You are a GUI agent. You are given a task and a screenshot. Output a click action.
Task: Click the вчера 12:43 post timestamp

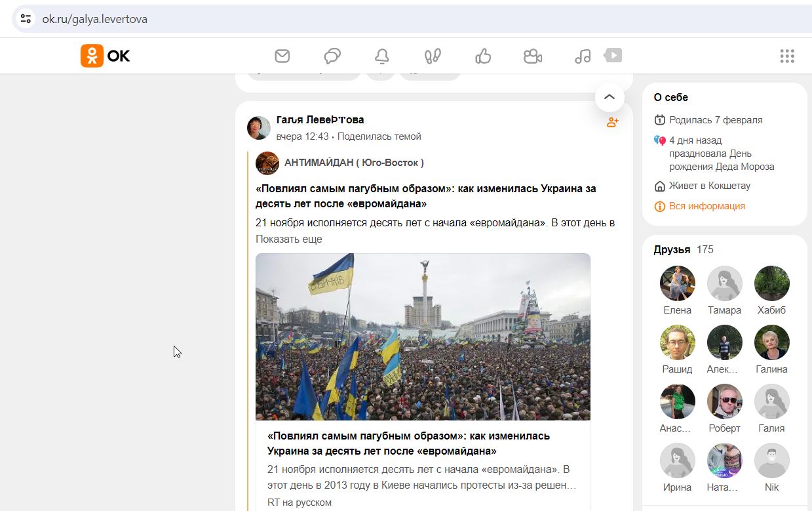(302, 136)
